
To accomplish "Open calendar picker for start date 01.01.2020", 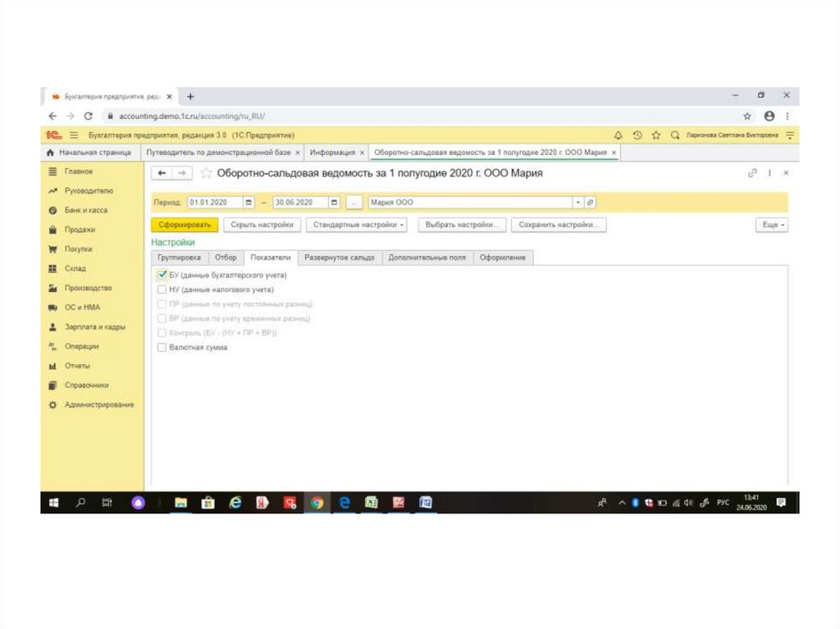I will pos(249,203).
